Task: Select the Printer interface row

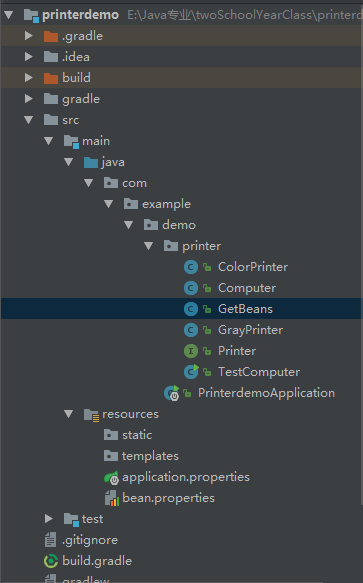Action: coord(182,351)
